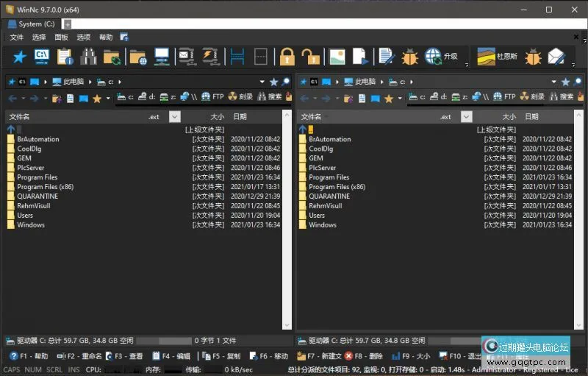Open the 文件 menu
The image size is (588, 376).
click(x=16, y=38)
